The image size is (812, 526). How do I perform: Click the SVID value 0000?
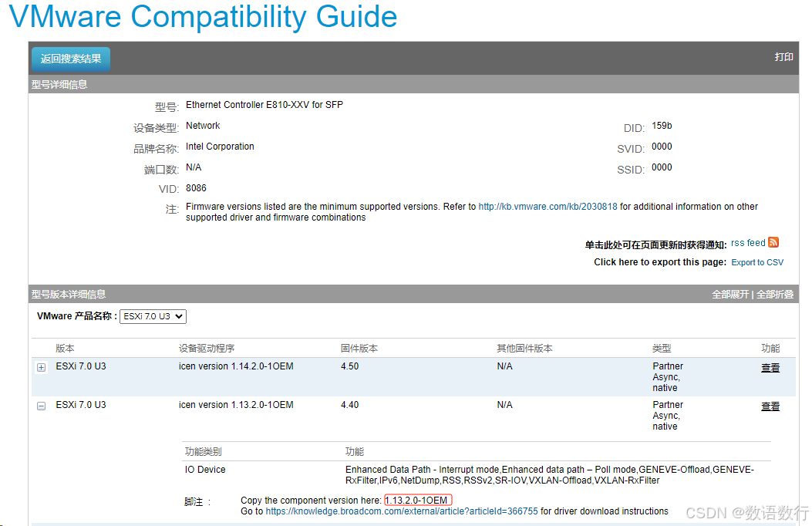click(662, 147)
